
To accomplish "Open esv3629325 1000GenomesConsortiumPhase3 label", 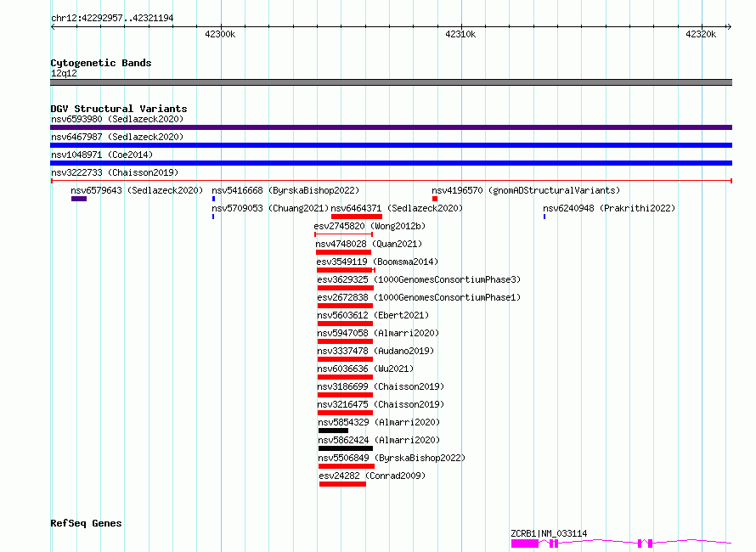I will click(x=419, y=279).
